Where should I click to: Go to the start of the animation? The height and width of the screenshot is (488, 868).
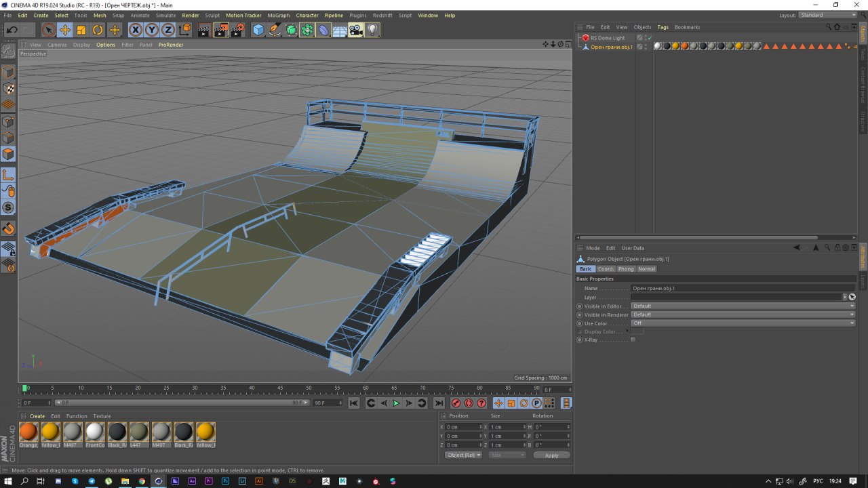pos(353,403)
